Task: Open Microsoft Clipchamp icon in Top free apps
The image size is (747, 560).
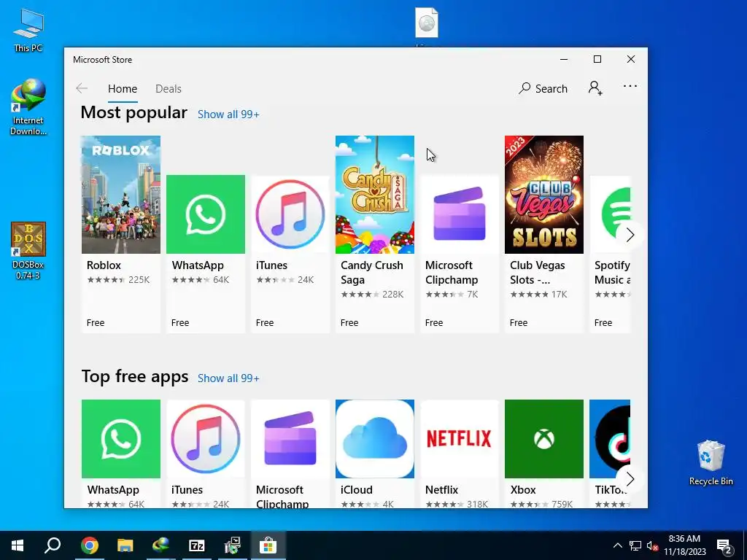Action: pos(290,438)
